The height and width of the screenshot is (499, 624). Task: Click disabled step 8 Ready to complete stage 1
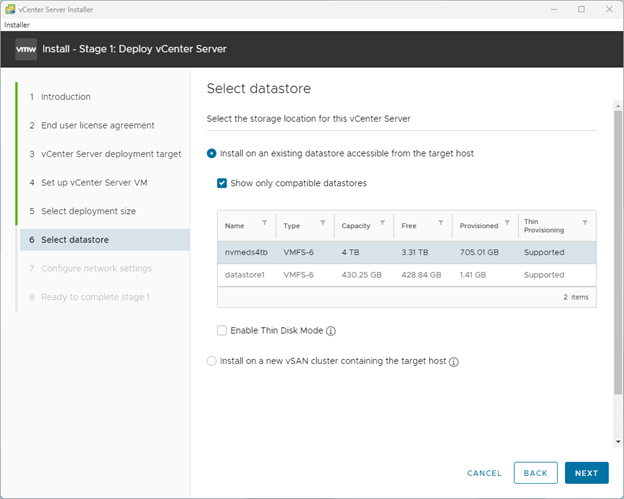[90, 297]
